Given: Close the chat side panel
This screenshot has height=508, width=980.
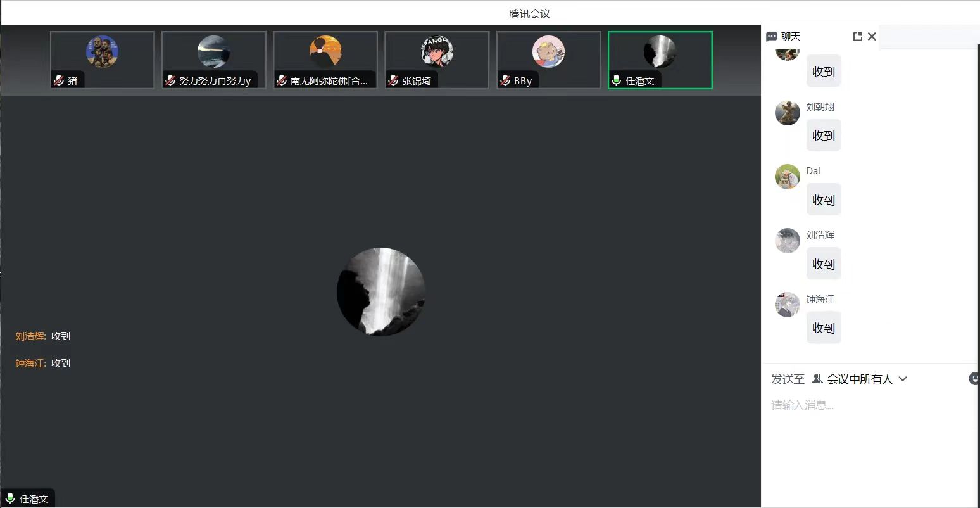Looking at the screenshot, I should (x=872, y=37).
